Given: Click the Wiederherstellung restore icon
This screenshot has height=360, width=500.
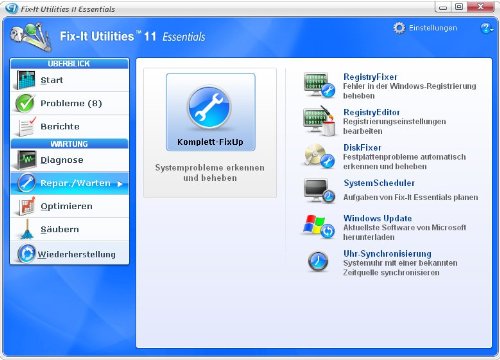Looking at the screenshot, I should [x=26, y=254].
